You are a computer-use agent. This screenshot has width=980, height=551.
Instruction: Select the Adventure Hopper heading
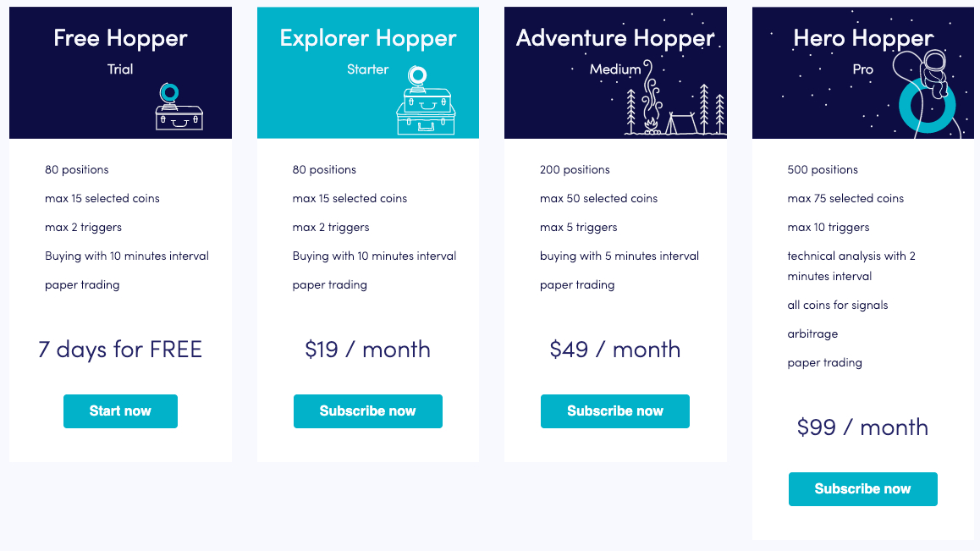click(x=615, y=38)
